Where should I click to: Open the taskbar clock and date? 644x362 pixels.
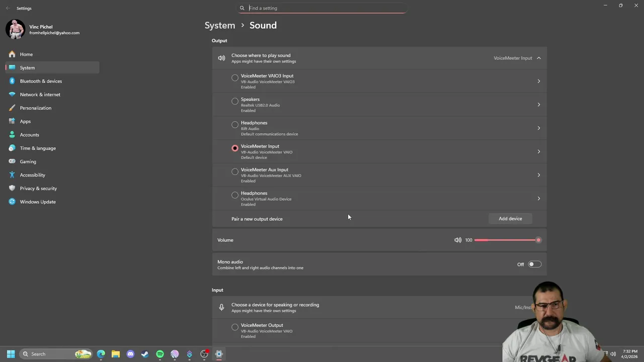click(x=629, y=354)
